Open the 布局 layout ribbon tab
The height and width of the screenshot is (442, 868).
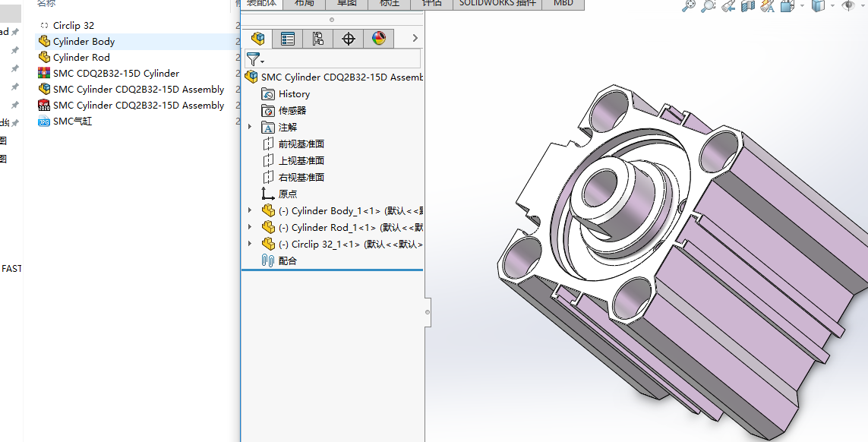(304, 3)
